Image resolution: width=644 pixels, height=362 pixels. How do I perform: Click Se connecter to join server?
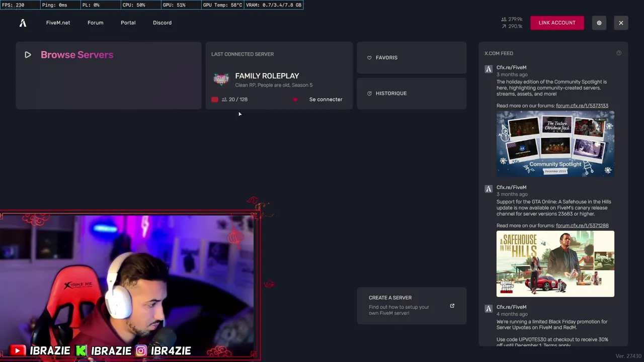click(326, 100)
